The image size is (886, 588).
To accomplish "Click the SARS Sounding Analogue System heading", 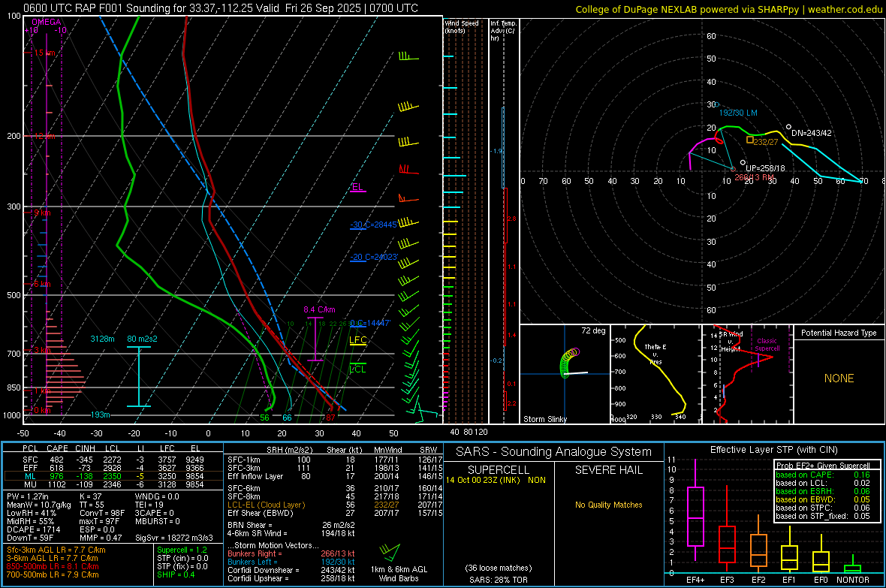I will 553,452.
